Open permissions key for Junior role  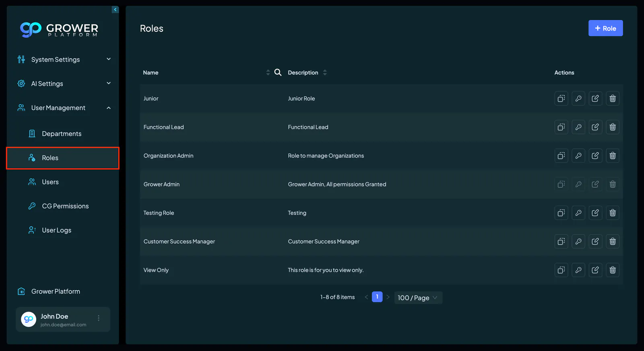(x=578, y=99)
